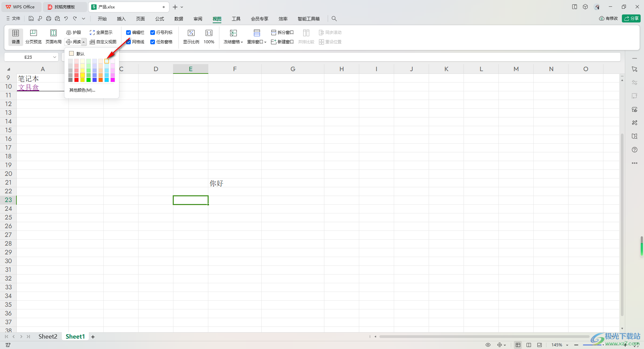The image size is (644, 349).
Task: Click the zoom slider handle in status bar
Action: click(603, 345)
